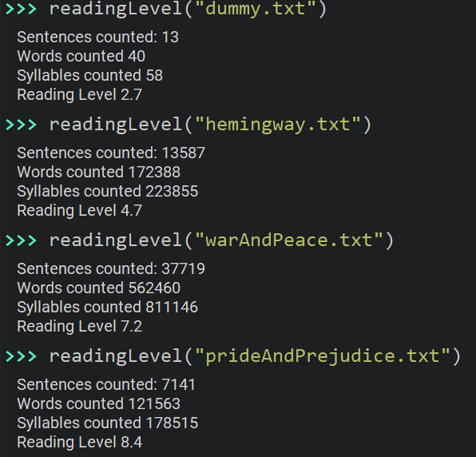476x457 pixels.
Task: Click the prompt arrows before prideAndPrejudice.txt call
Action: (22, 356)
